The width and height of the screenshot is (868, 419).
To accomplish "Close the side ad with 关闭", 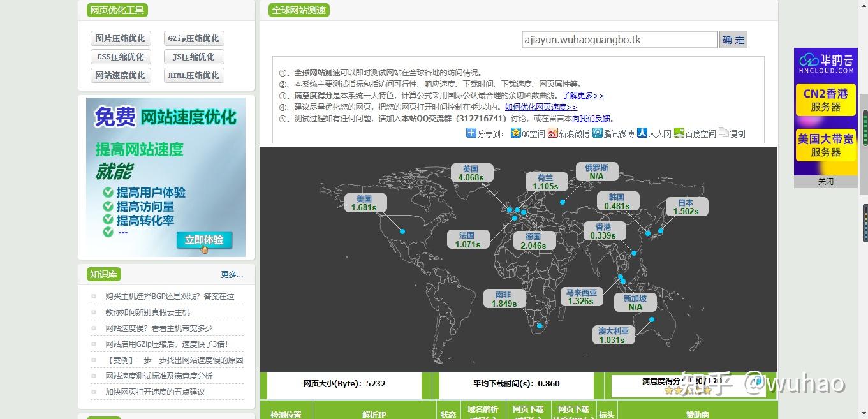I will tap(825, 182).
